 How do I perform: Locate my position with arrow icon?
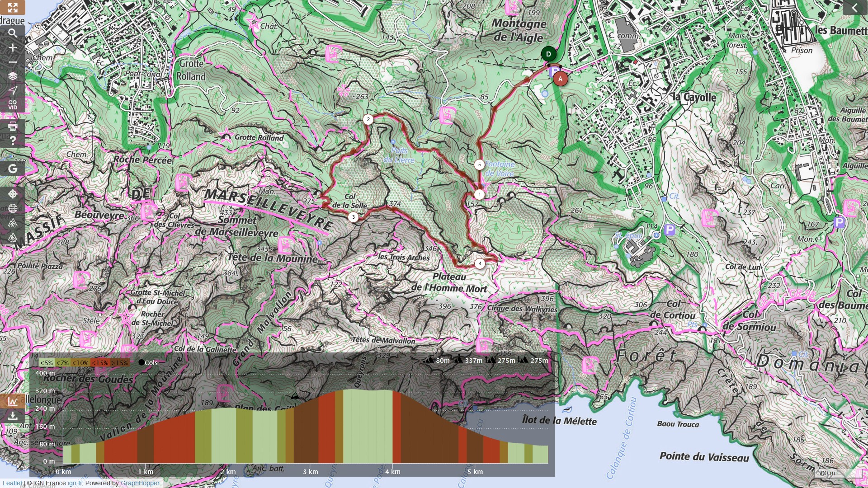pyautogui.click(x=13, y=90)
